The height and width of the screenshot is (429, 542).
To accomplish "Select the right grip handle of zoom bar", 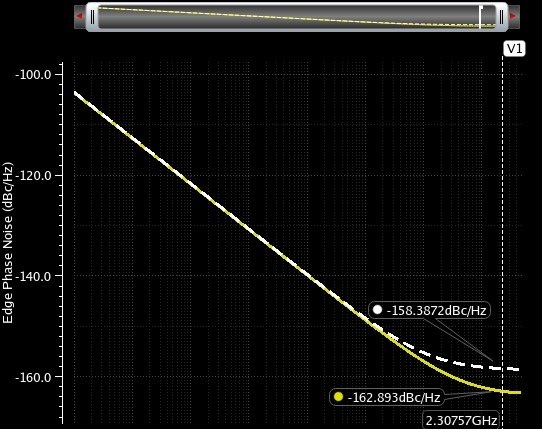I will [x=502, y=17].
